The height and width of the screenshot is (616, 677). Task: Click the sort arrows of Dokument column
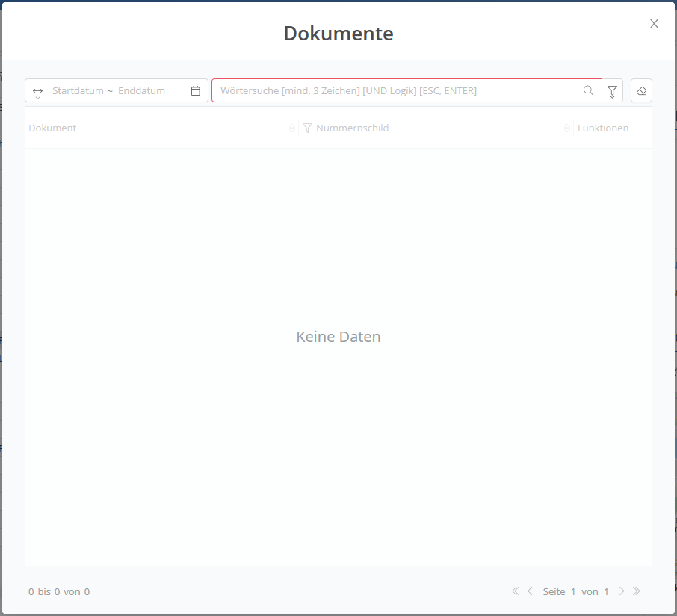click(x=292, y=128)
